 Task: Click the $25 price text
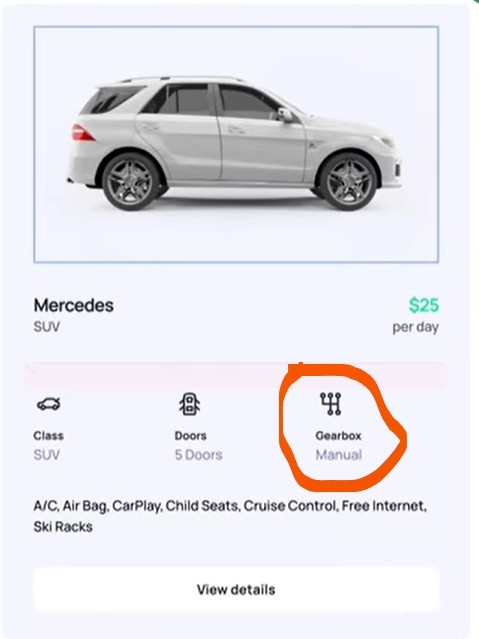coord(424,305)
